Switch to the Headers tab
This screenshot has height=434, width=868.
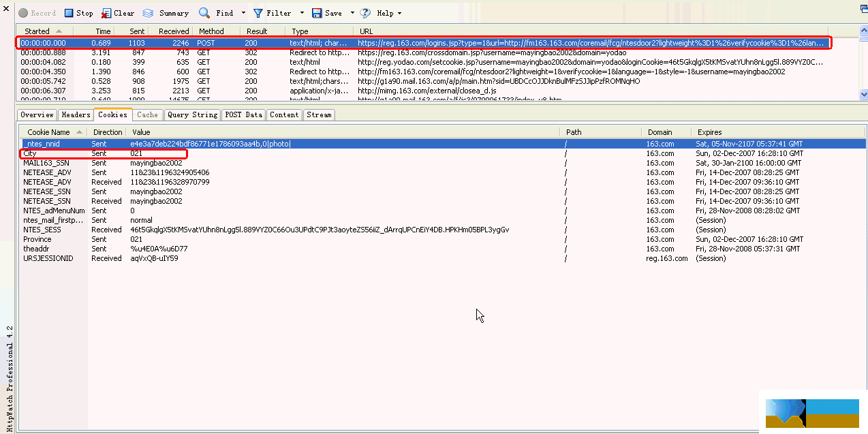76,114
